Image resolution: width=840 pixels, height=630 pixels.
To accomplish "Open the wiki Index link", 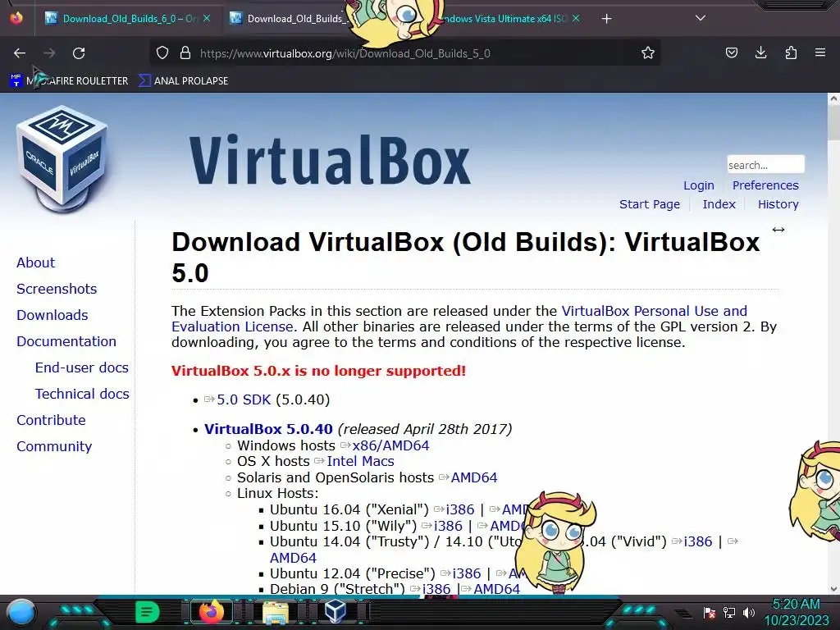I will [x=719, y=204].
